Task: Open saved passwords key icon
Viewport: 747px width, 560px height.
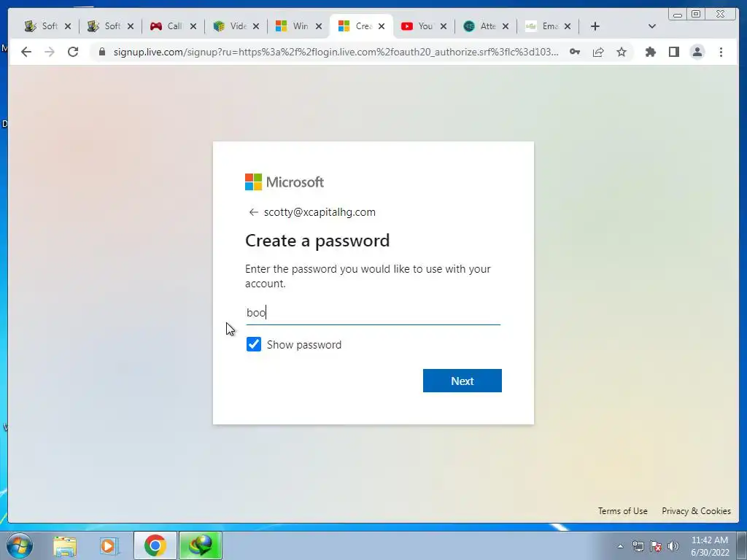Action: click(575, 52)
